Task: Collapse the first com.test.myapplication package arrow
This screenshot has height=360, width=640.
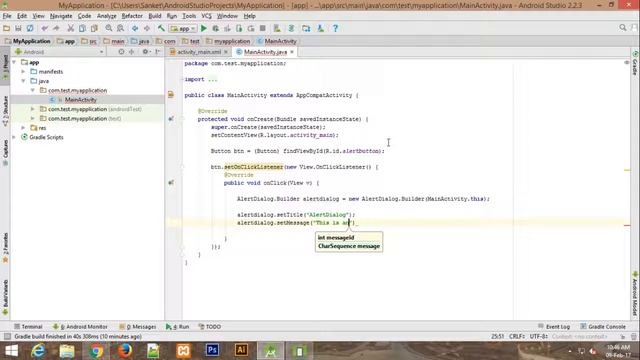Action: [33, 90]
